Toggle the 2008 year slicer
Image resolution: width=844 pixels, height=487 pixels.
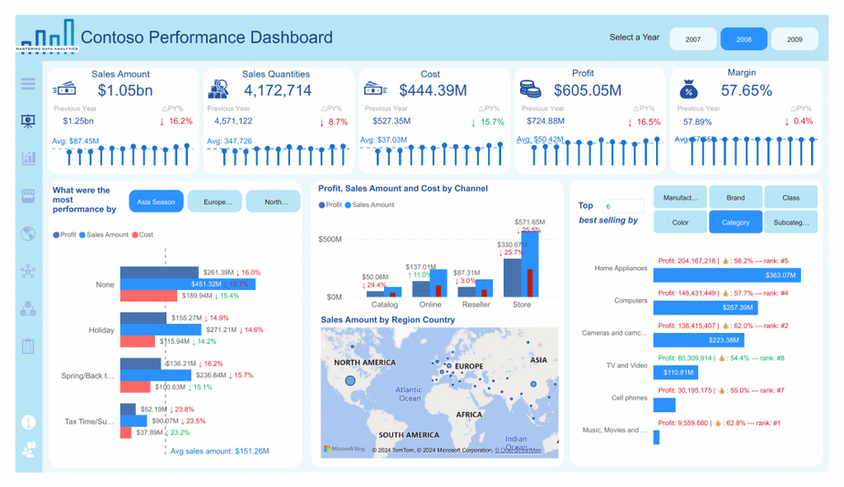(x=744, y=39)
